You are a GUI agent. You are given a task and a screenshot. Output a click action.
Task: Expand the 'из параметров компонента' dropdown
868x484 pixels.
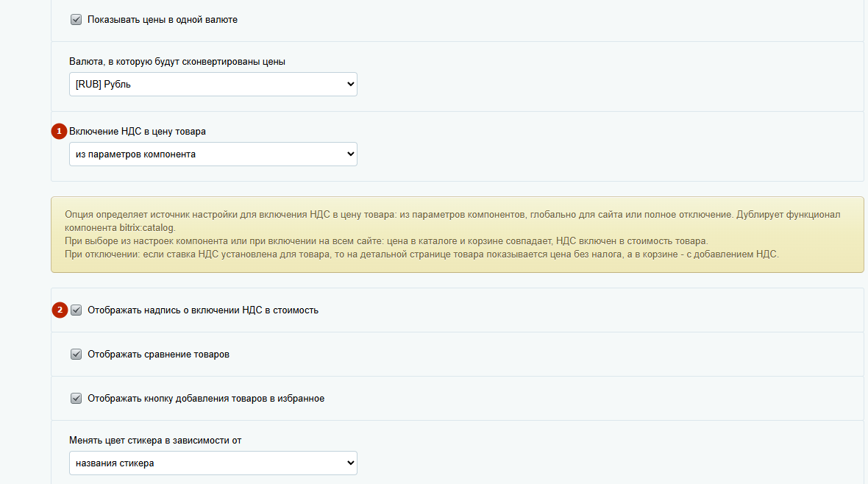pos(213,154)
